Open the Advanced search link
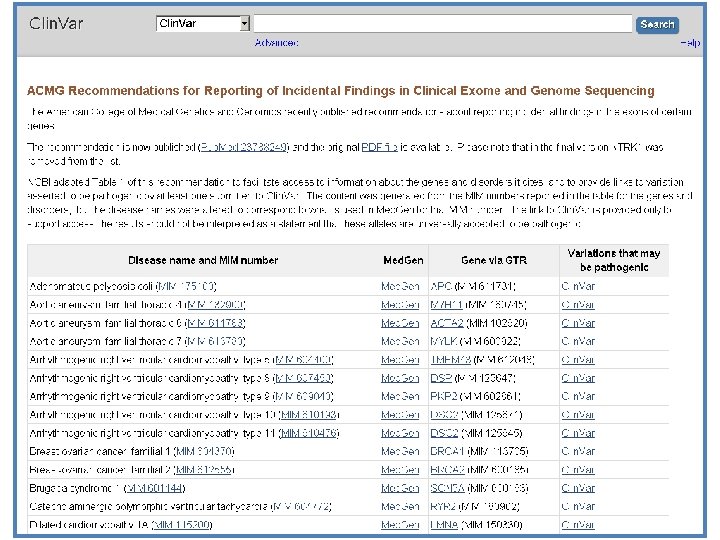Image resolution: width=720 pixels, height=540 pixels. [276, 43]
